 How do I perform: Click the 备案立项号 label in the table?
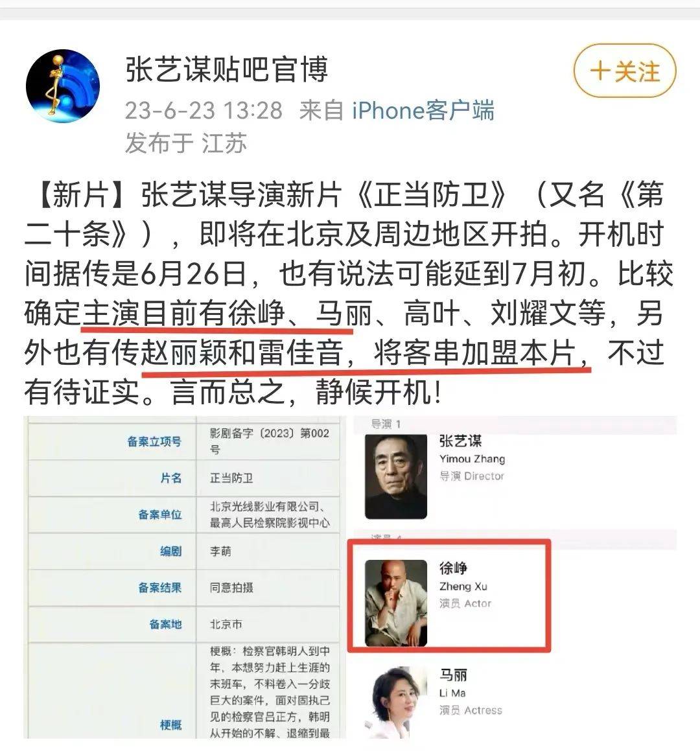pos(154,442)
